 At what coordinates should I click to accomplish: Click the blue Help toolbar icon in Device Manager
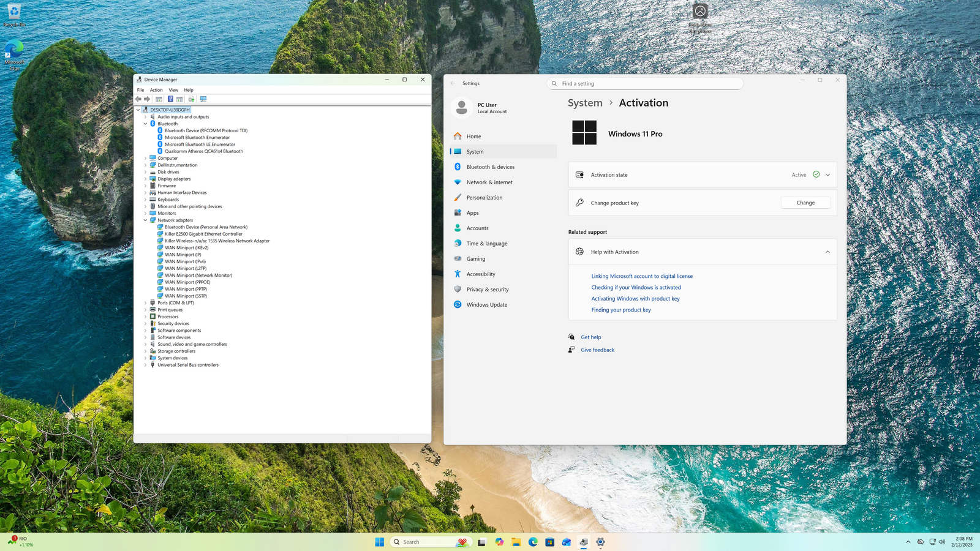(170, 99)
